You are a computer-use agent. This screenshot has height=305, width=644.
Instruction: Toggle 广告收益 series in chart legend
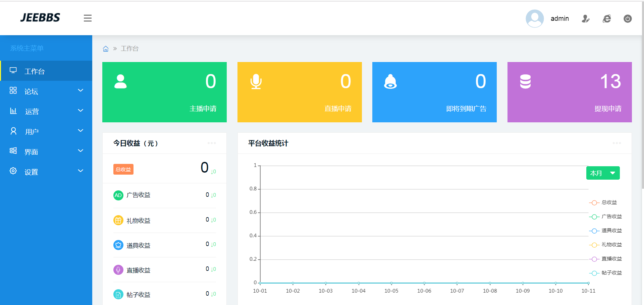(x=605, y=217)
